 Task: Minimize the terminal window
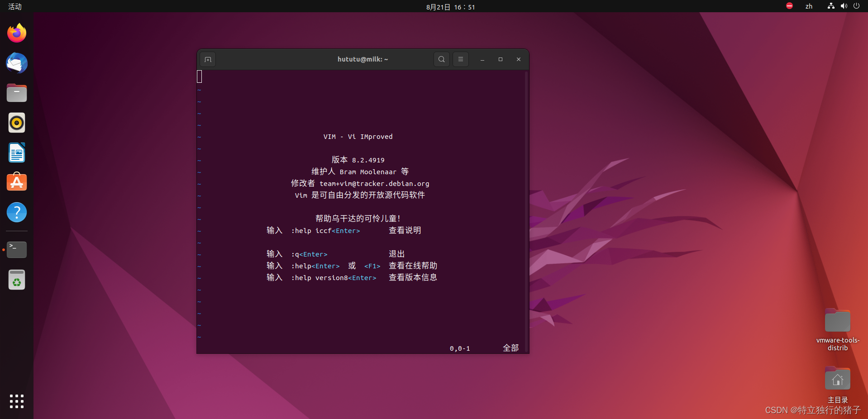click(x=482, y=59)
